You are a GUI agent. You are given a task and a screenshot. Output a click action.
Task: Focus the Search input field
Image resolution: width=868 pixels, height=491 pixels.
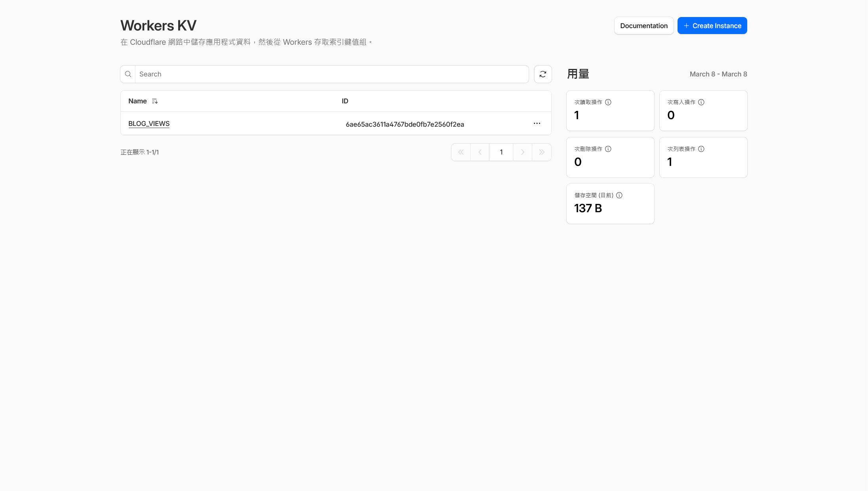(x=332, y=74)
